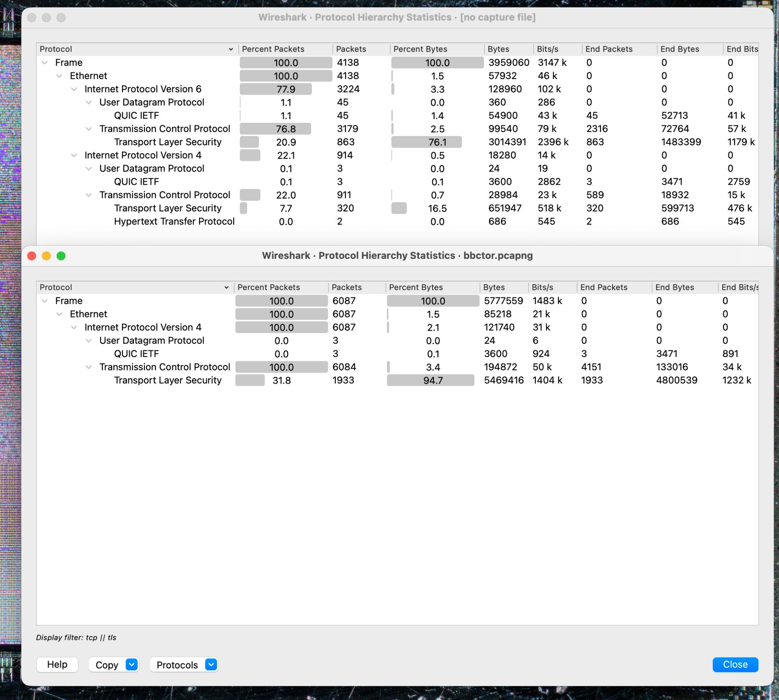Sort by End Packets in bbctor.pcapng window
Viewport: 779px width, 700px height.
tap(614, 287)
